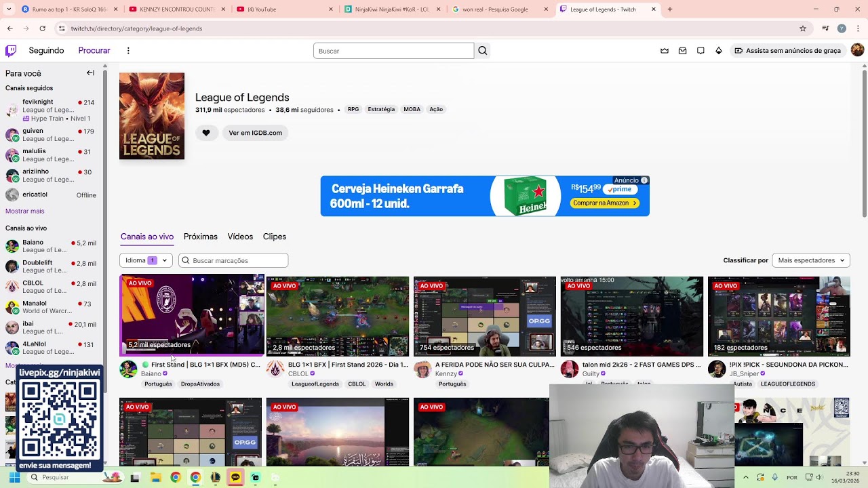Screen dimensions: 868x488
Task: Collapse the Para você sidebar
Action: coord(90,73)
